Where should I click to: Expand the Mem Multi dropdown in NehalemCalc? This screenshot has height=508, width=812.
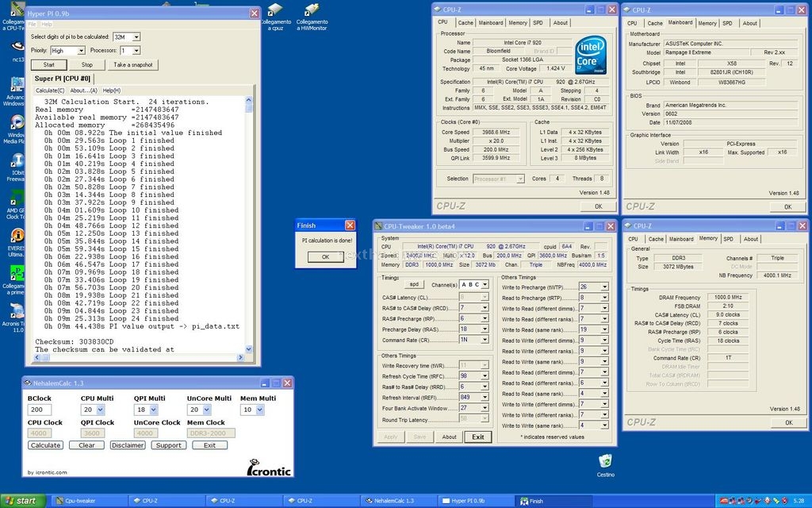[x=259, y=410]
